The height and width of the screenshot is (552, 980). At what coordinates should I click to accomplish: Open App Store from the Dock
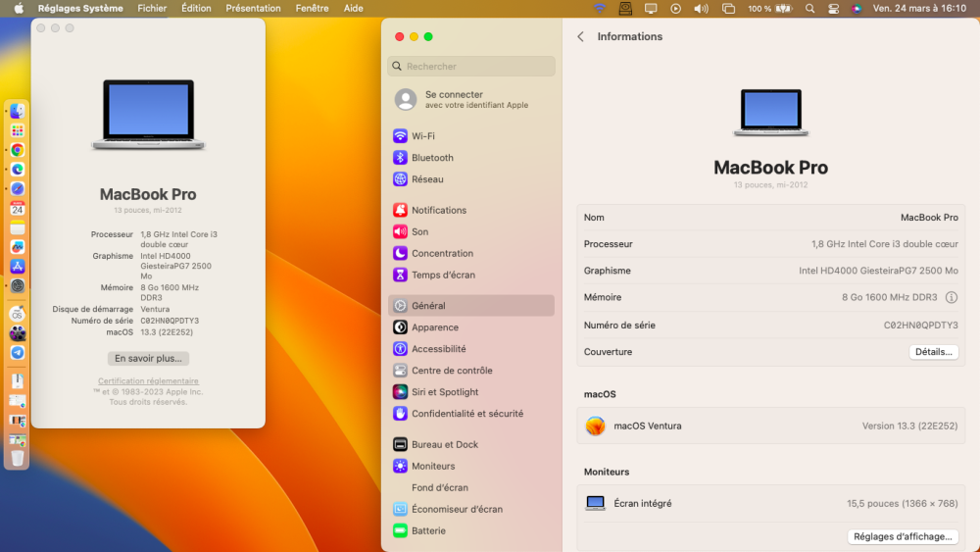point(18,267)
